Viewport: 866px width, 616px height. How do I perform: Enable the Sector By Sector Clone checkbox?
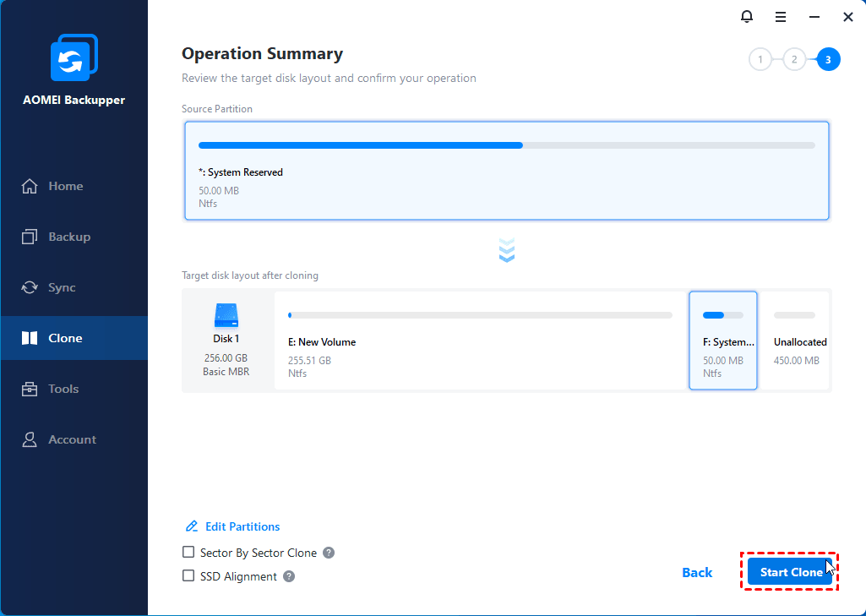(188, 553)
